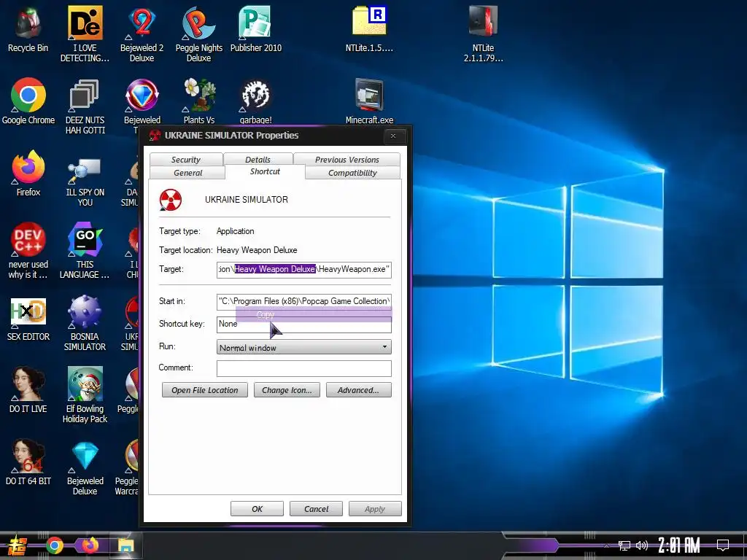
Task: Click the Comment text box
Action: (x=304, y=368)
